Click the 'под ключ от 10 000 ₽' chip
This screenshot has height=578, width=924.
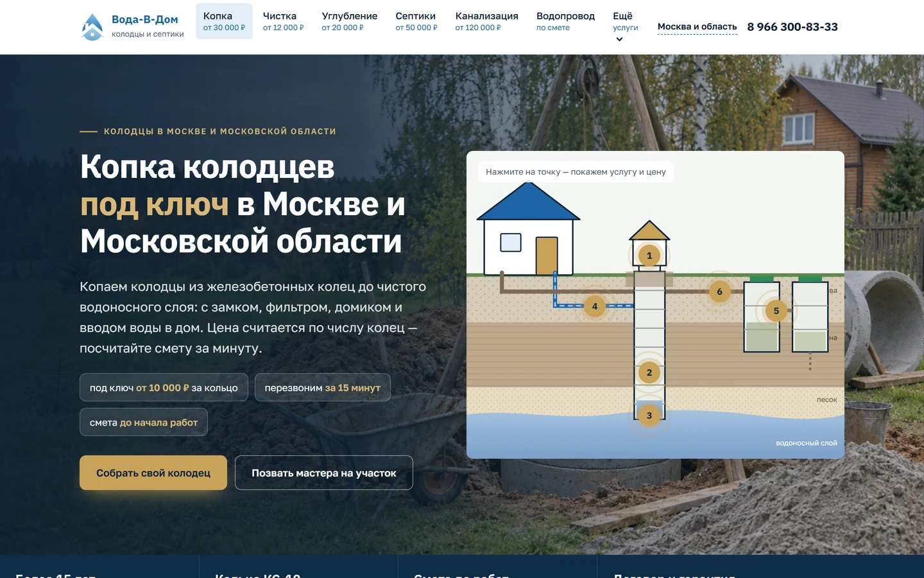click(x=164, y=387)
